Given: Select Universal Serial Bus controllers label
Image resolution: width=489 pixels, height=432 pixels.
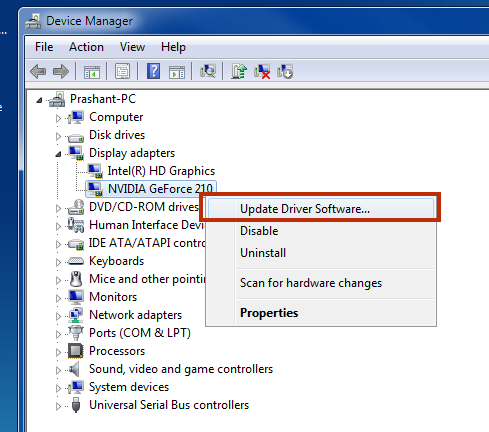Looking at the screenshot, I should click(x=169, y=405).
